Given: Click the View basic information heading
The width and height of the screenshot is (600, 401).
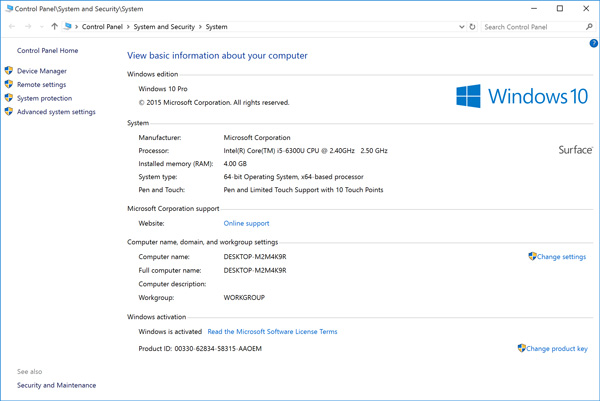Looking at the screenshot, I should (x=217, y=56).
